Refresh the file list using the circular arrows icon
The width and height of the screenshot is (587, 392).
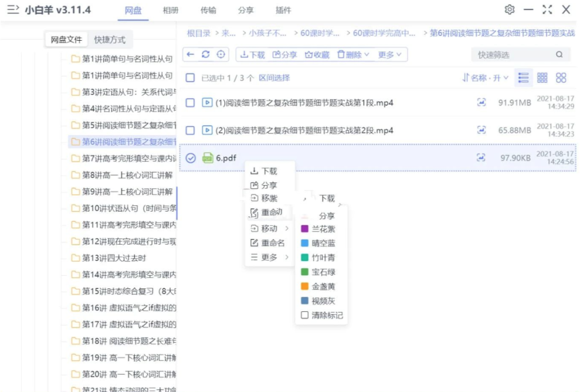tap(206, 54)
